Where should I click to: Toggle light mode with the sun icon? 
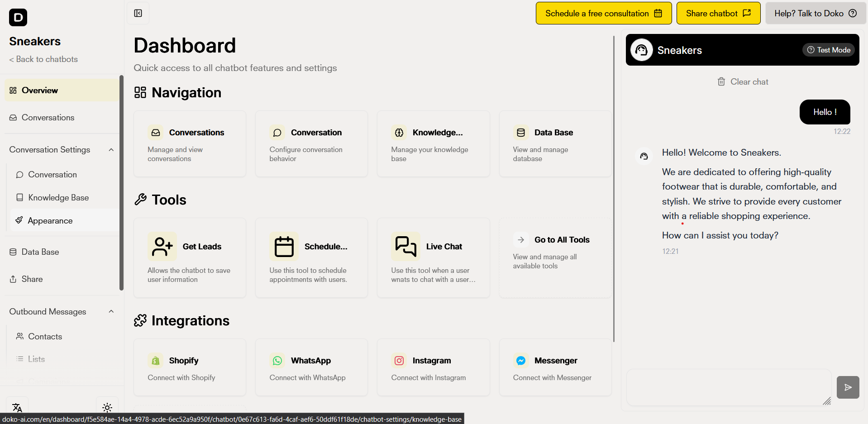[x=107, y=407]
